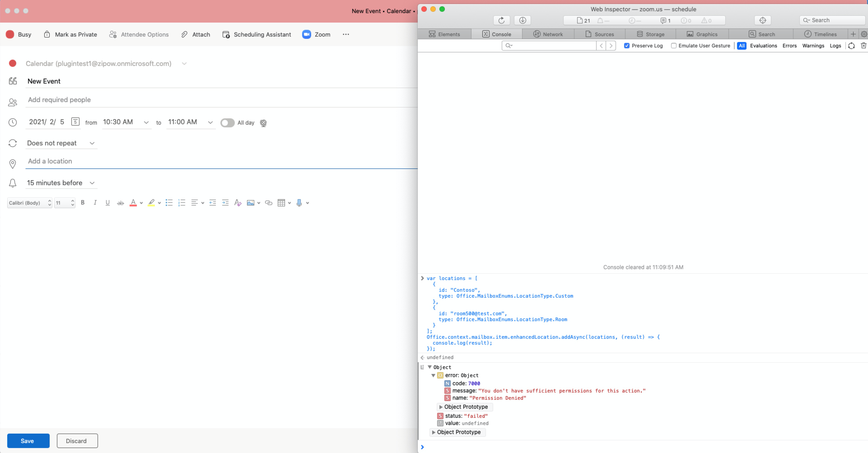Insert a table into the event body
This screenshot has height=453, width=868.
(x=282, y=203)
